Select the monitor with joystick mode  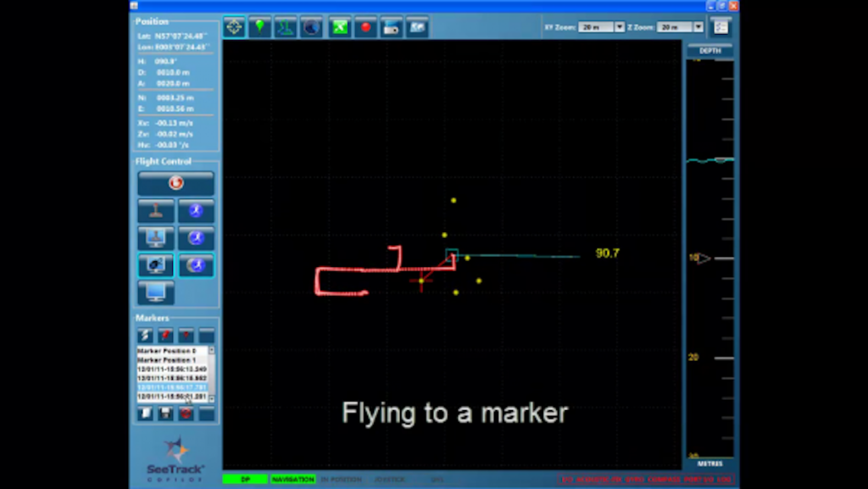[x=156, y=238]
